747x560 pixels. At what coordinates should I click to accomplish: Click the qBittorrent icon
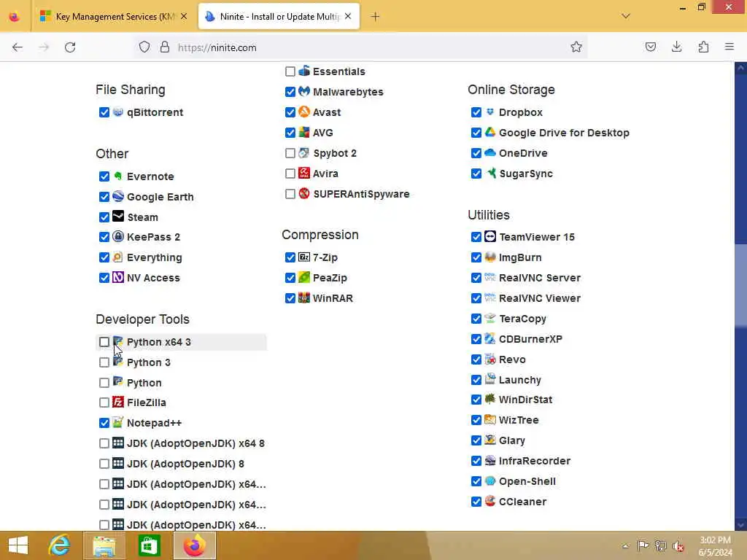[118, 112]
